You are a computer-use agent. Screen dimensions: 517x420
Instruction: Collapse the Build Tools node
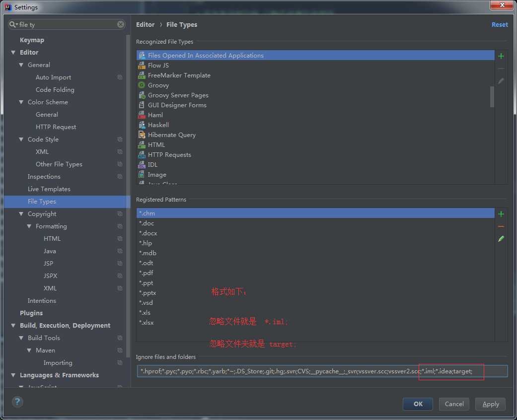(x=21, y=338)
